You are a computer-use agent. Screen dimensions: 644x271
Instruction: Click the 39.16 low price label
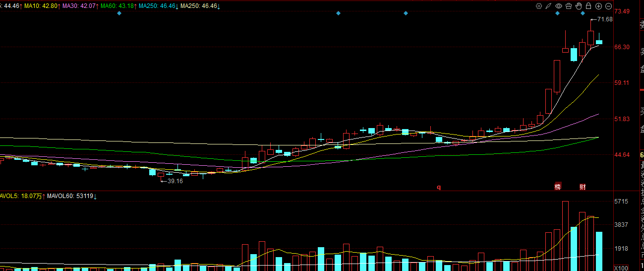pos(175,181)
